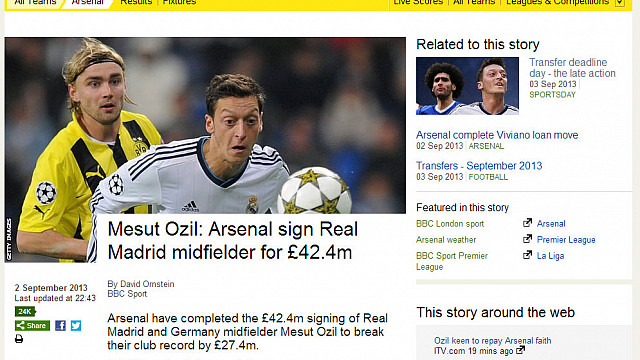Open Arsenal complete Viviano loan move link
The image size is (640, 360).
click(497, 135)
